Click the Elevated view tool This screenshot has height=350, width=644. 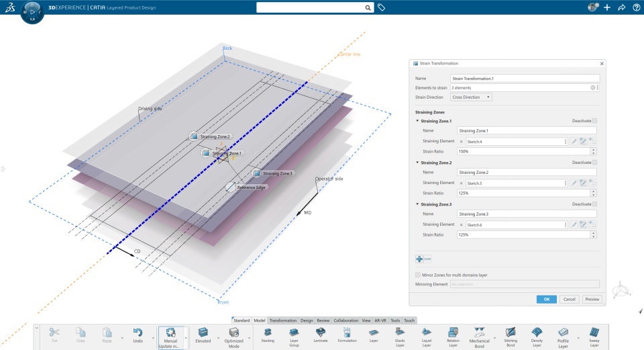(x=203, y=335)
